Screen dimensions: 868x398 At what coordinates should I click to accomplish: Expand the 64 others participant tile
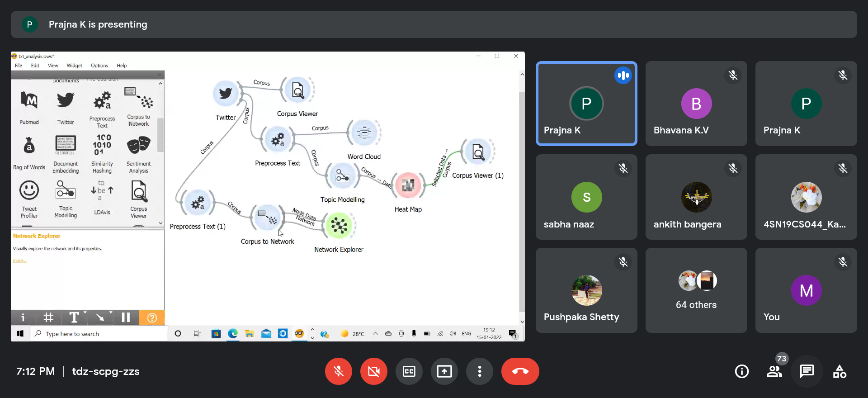[696, 290]
